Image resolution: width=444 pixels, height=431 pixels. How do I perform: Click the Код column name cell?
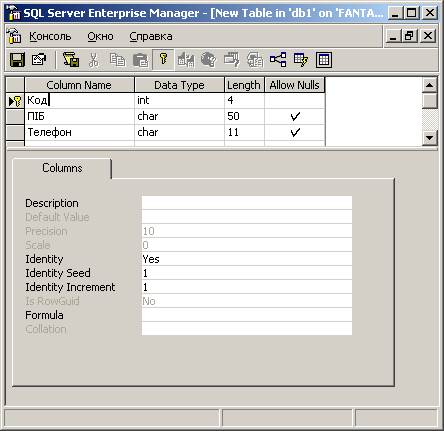pos(79,101)
